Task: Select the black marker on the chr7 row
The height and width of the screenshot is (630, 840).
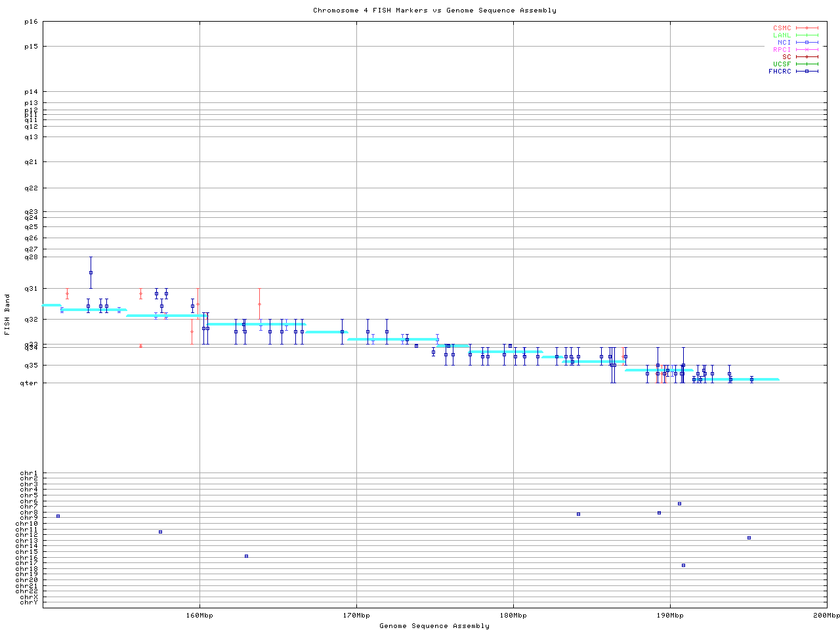Action: pos(679,503)
